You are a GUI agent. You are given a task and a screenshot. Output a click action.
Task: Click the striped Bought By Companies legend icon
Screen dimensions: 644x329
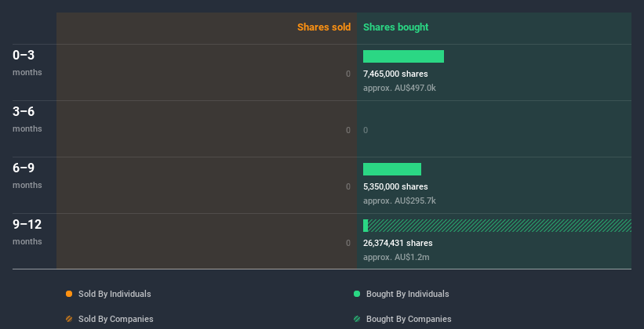(x=357, y=319)
